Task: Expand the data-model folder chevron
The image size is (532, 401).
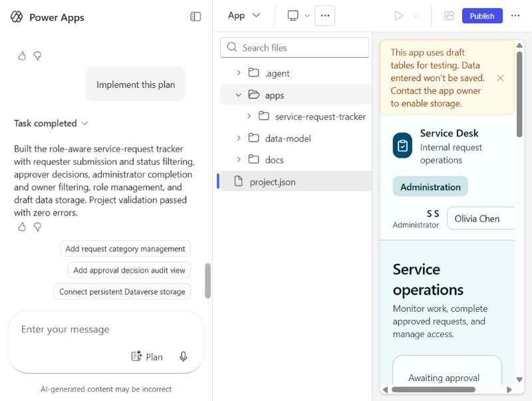Action: coord(239,138)
